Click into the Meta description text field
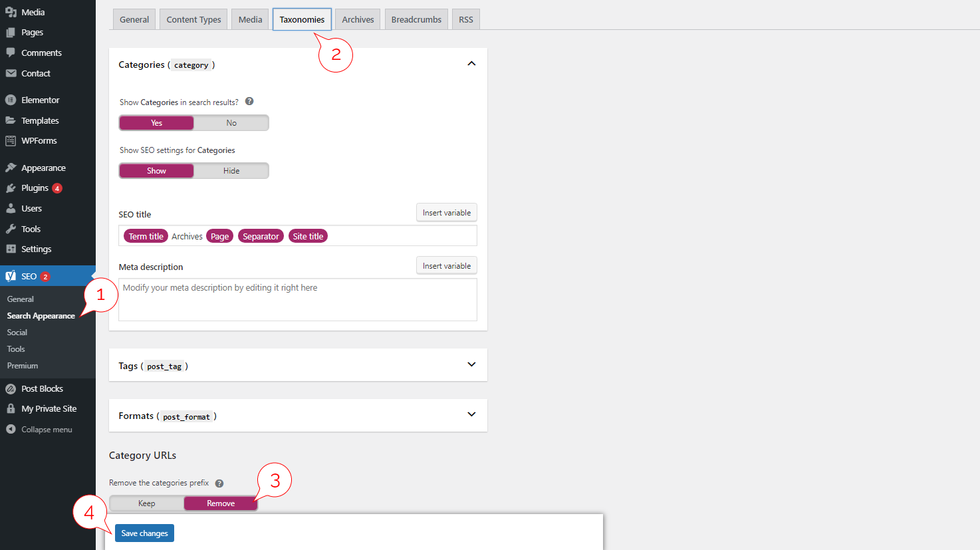This screenshot has height=550, width=980. coord(297,300)
